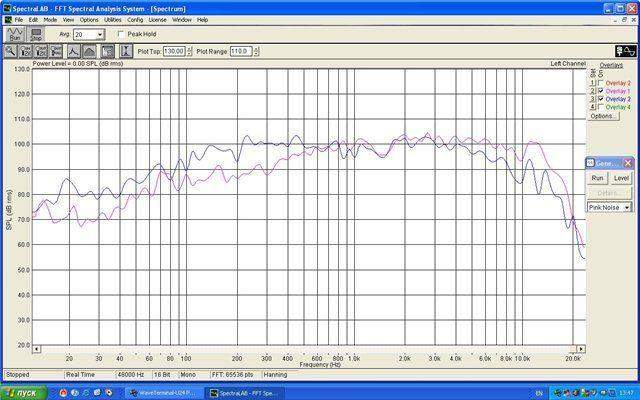Toggle the Peak Hold checkbox
The height and width of the screenshot is (400, 640).
coord(121,34)
